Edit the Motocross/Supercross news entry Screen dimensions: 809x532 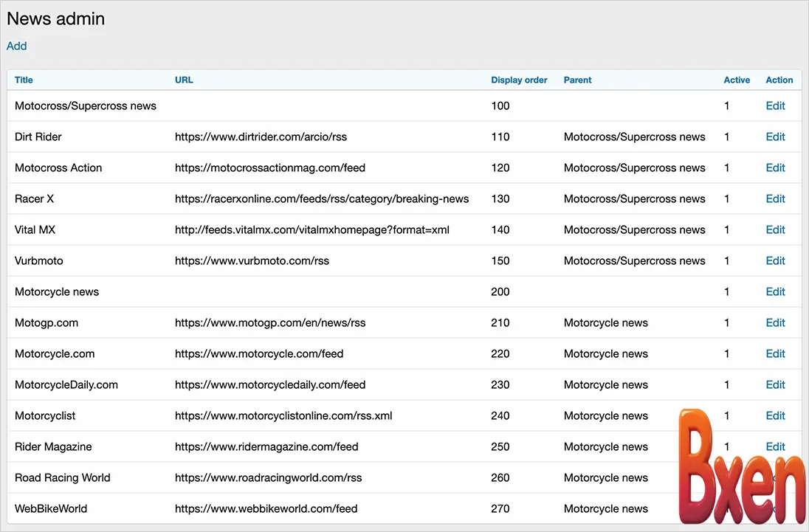point(775,106)
